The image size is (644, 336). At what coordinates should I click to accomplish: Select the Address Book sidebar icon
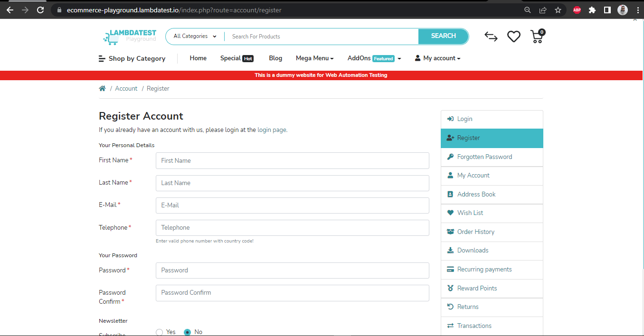click(x=450, y=194)
